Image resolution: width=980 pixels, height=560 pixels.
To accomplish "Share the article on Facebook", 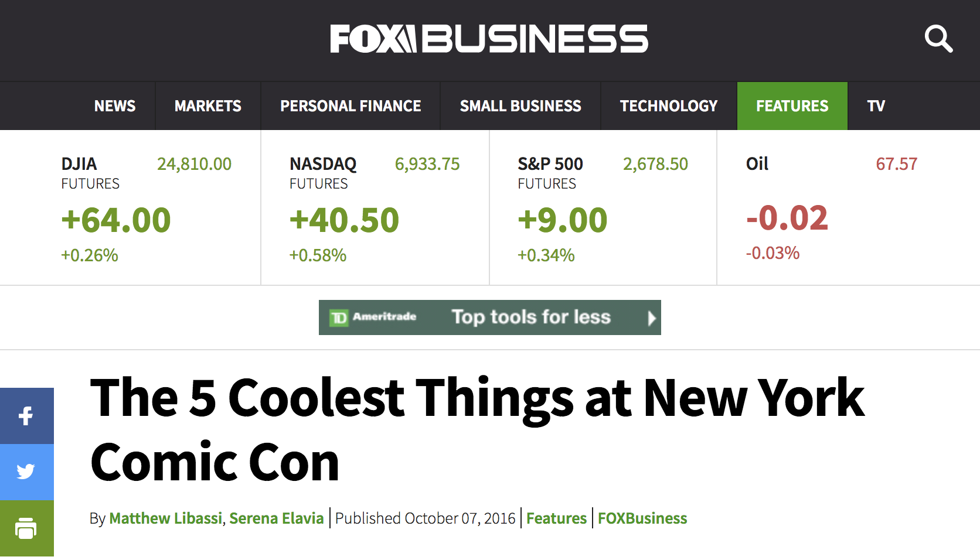I will (x=26, y=416).
